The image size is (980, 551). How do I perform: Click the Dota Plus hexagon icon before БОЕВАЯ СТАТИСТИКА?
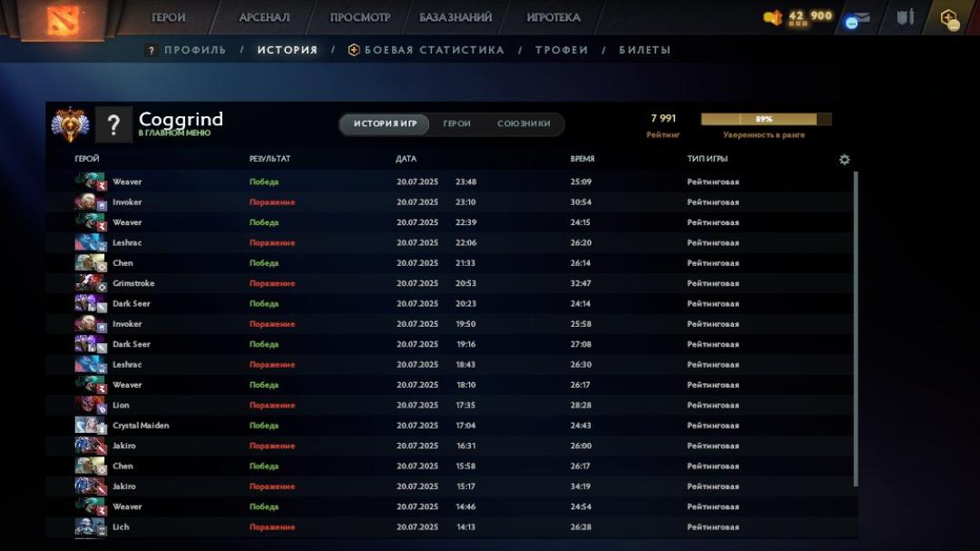point(354,50)
